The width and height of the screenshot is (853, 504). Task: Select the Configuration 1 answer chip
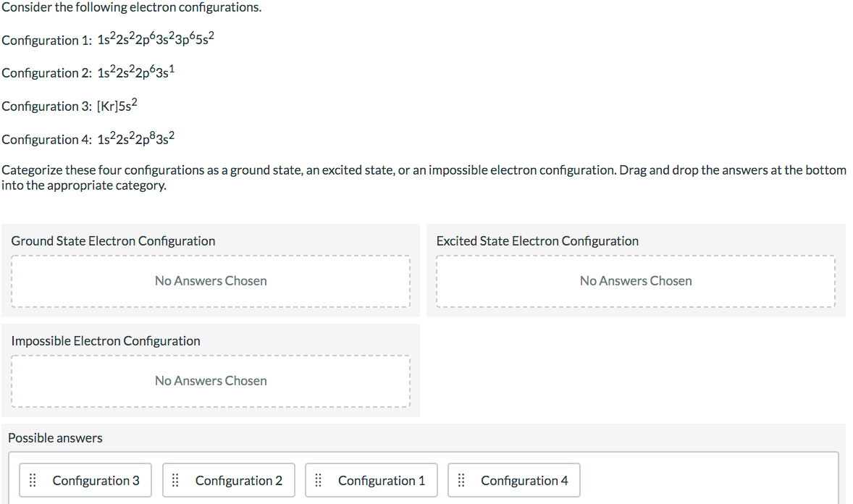pos(371,480)
